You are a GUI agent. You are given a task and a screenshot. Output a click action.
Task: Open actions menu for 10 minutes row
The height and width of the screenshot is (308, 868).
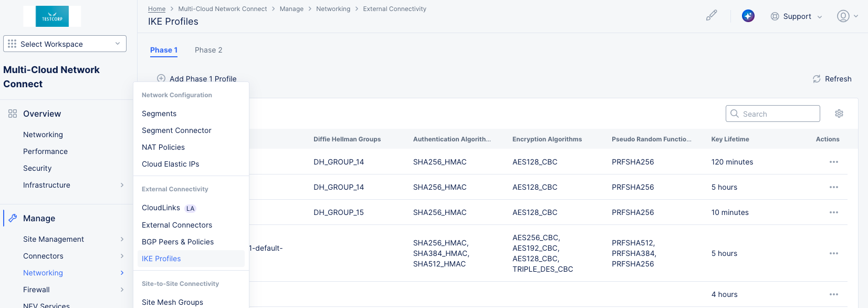pos(833,212)
